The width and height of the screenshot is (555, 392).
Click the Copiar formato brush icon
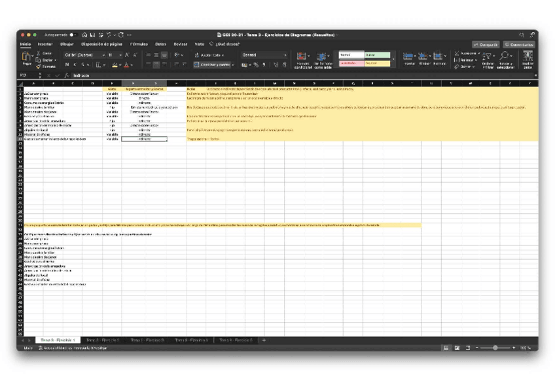pyautogui.click(x=38, y=66)
